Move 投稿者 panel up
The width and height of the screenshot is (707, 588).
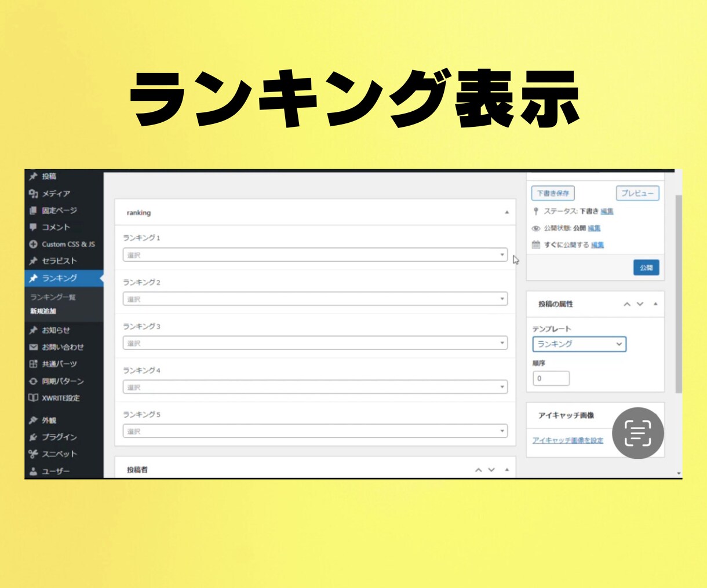tap(479, 470)
